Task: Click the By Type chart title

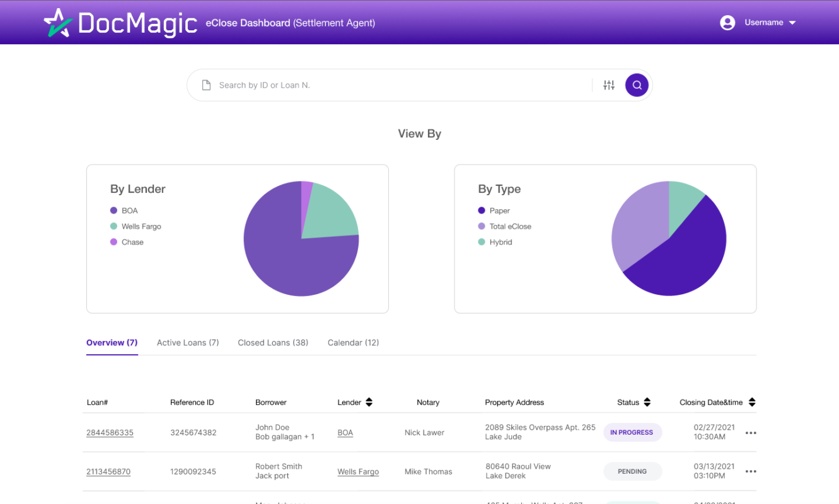Action: (x=499, y=189)
